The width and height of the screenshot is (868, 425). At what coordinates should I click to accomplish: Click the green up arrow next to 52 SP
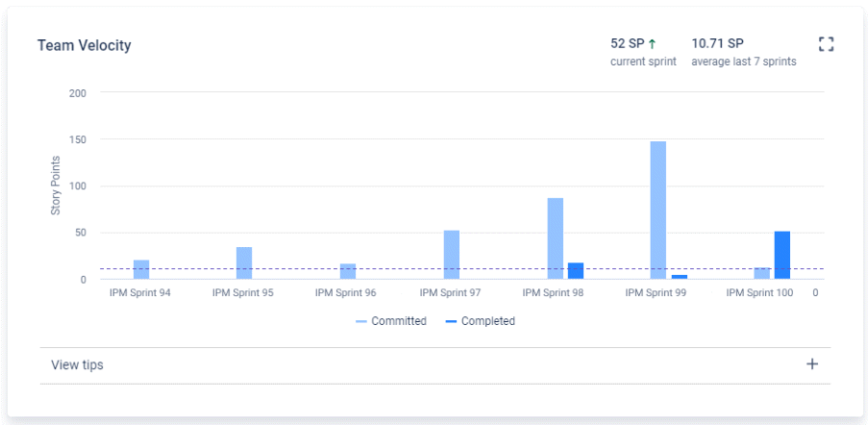[x=652, y=43]
